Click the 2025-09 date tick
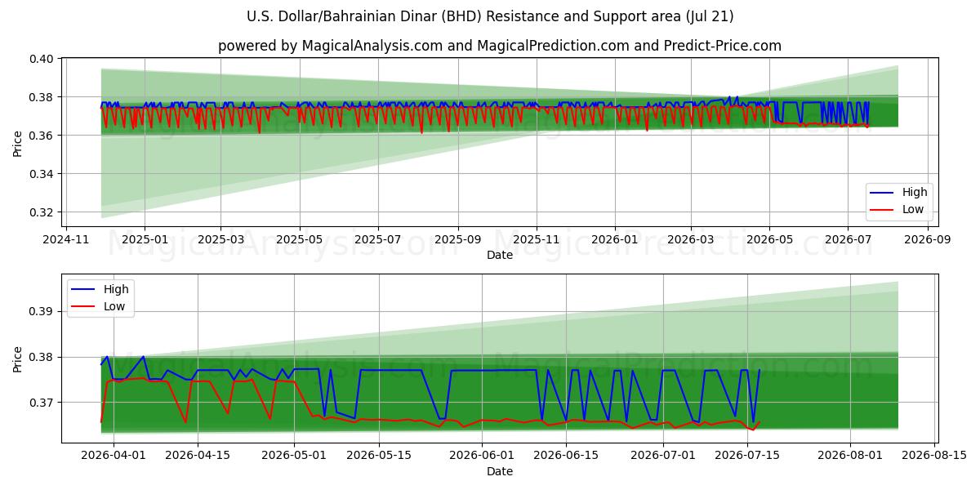Viewport: 980px width, 490px height. click(x=457, y=240)
